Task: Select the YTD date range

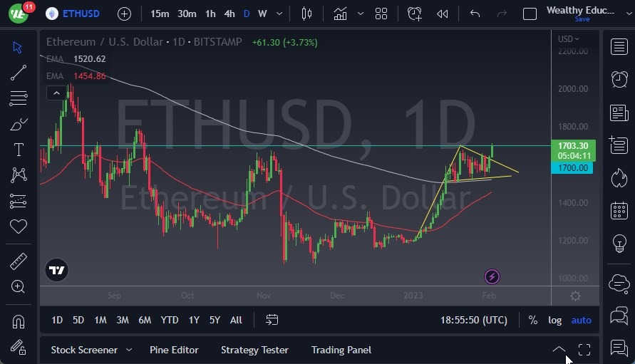Action: click(170, 320)
